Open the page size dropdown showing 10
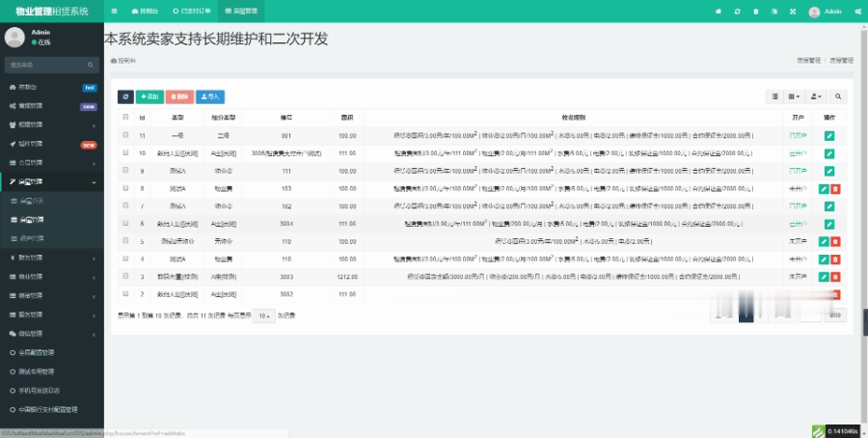 pyautogui.click(x=264, y=316)
